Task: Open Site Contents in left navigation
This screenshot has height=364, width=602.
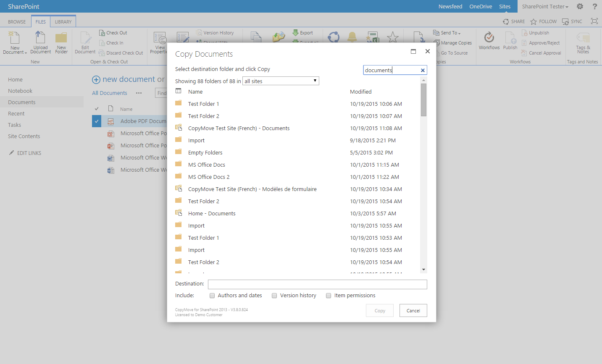Action: pos(24,136)
